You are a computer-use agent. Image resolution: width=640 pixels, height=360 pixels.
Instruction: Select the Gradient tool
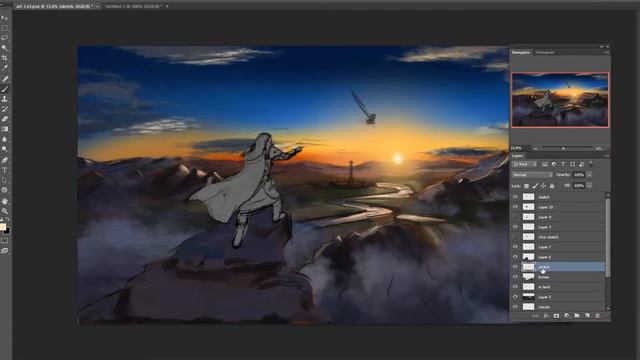[4, 129]
